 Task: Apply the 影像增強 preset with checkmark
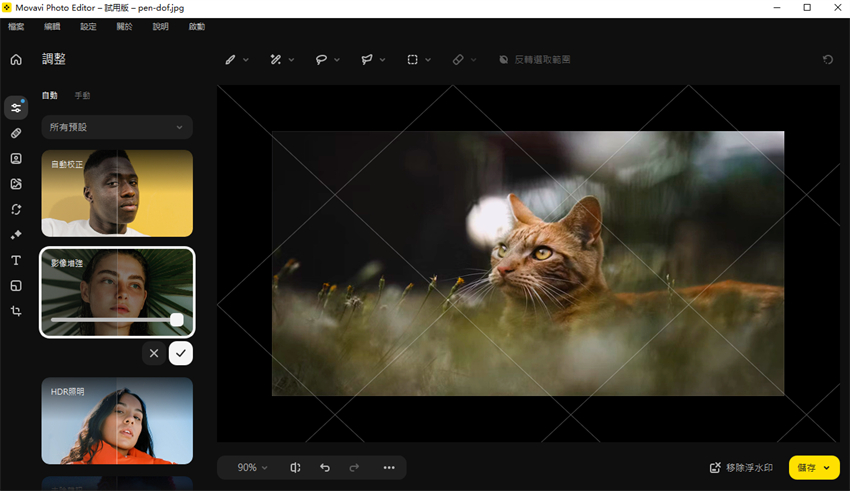click(x=181, y=353)
